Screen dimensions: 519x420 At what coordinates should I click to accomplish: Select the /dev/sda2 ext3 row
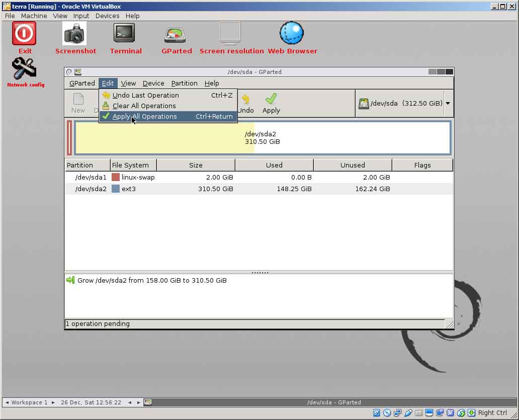tap(259, 189)
